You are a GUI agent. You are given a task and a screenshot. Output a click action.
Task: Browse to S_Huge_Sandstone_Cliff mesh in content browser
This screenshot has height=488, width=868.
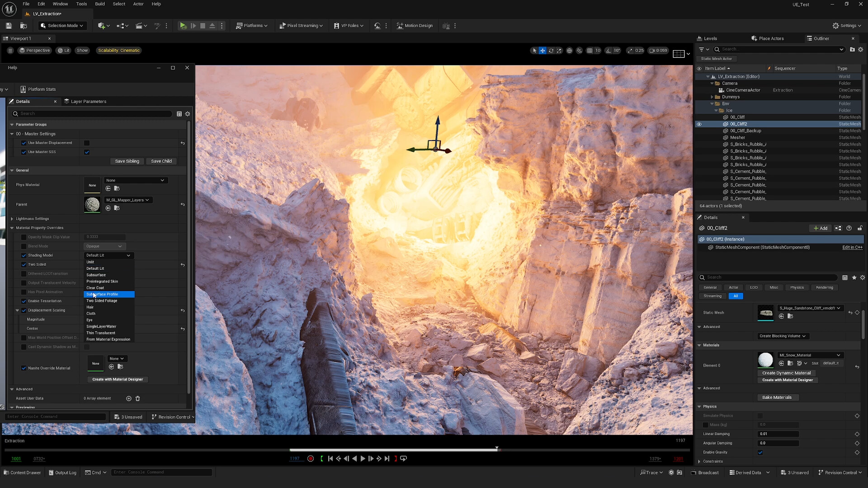click(790, 316)
